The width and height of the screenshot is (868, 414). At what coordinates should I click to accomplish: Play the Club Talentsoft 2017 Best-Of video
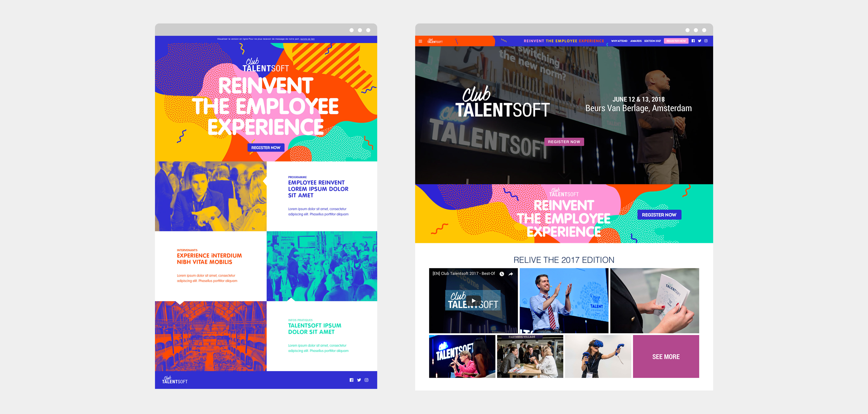pyautogui.click(x=473, y=300)
